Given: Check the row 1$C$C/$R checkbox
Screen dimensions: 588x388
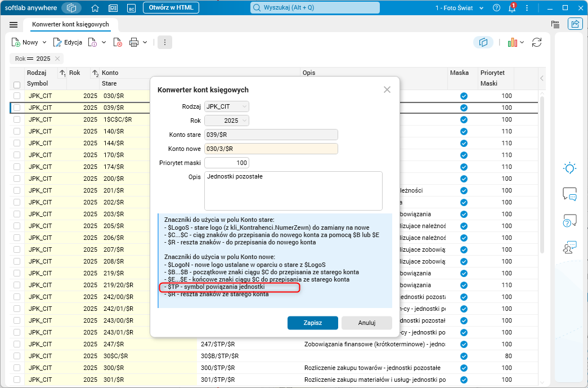Looking at the screenshot, I should (x=17, y=119).
